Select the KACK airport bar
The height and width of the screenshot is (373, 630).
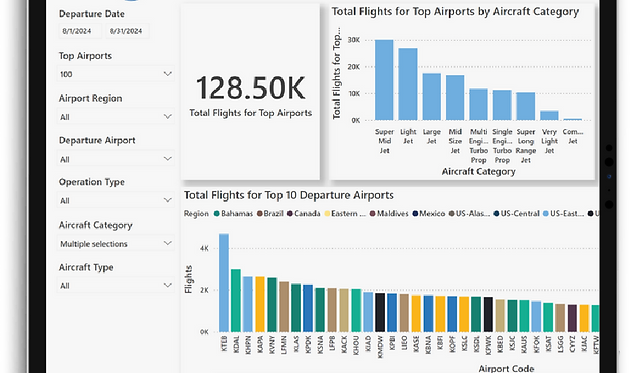tap(344, 310)
